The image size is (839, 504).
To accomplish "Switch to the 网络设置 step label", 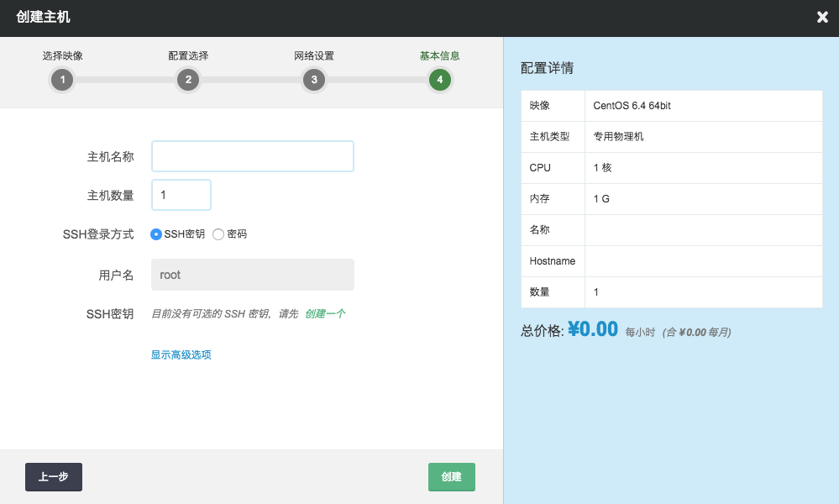I will pyautogui.click(x=314, y=56).
